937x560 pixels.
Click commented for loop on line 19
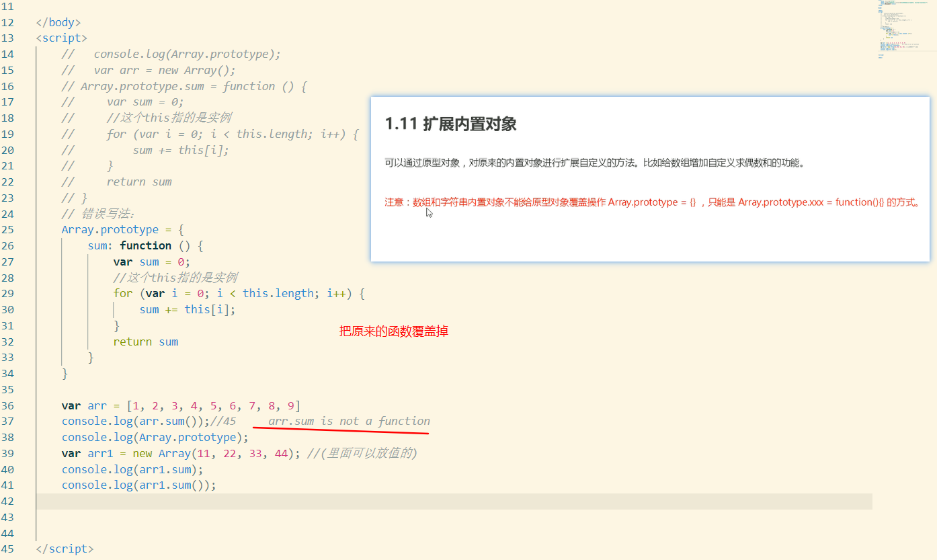tap(233, 134)
